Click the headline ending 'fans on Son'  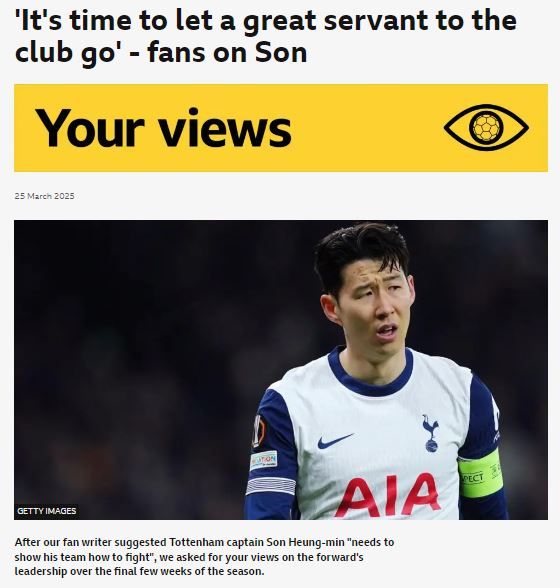161,52
